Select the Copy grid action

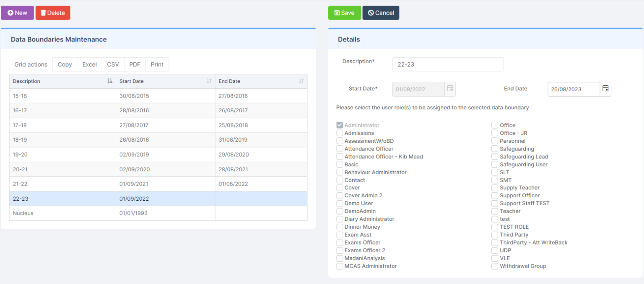pos(64,64)
